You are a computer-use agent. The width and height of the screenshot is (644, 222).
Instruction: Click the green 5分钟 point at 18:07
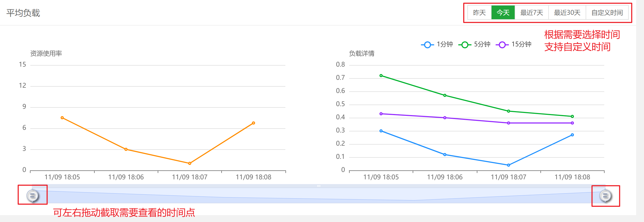pyautogui.click(x=508, y=111)
